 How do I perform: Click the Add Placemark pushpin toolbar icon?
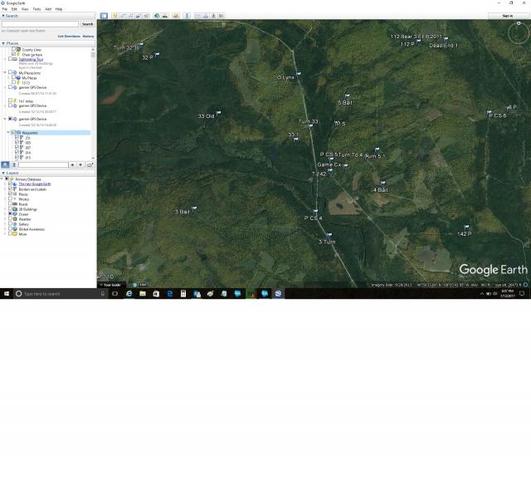point(114,16)
